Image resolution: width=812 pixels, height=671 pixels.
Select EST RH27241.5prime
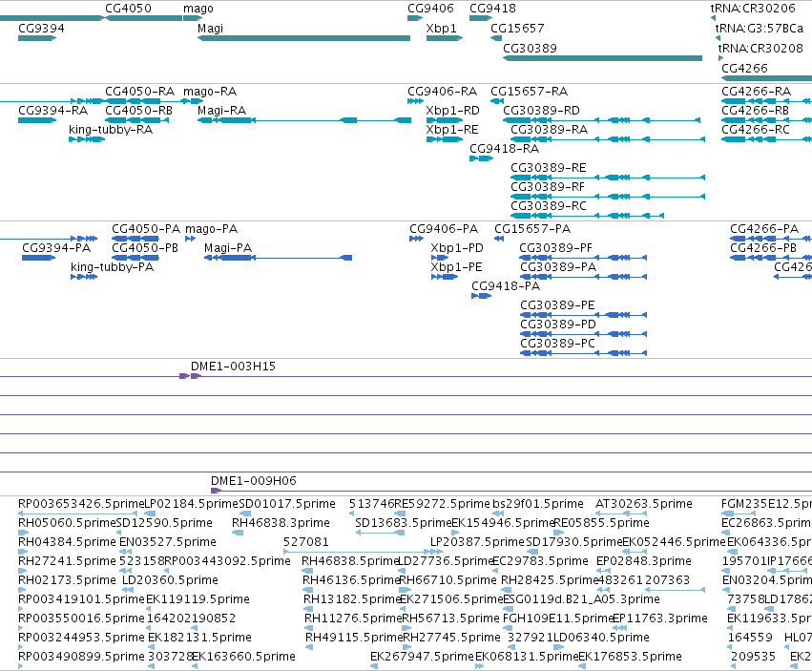point(22,571)
